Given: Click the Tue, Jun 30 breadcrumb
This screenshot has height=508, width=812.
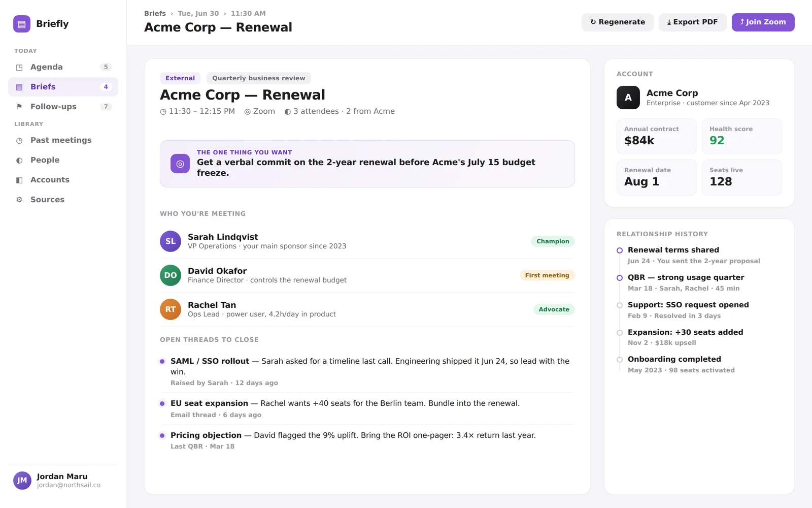Looking at the screenshot, I should [x=198, y=14].
